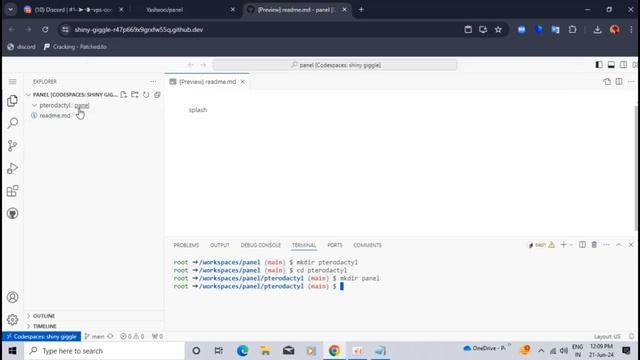Image resolution: width=640 pixels, height=360 pixels.
Task: Click Layout US in status bar
Action: click(607, 336)
